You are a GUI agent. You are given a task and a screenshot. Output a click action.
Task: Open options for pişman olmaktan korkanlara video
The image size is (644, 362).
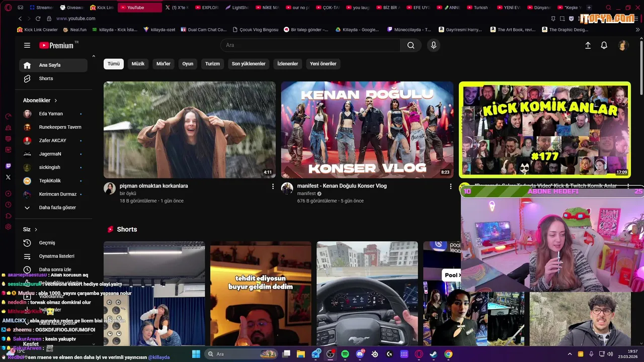[273, 187]
